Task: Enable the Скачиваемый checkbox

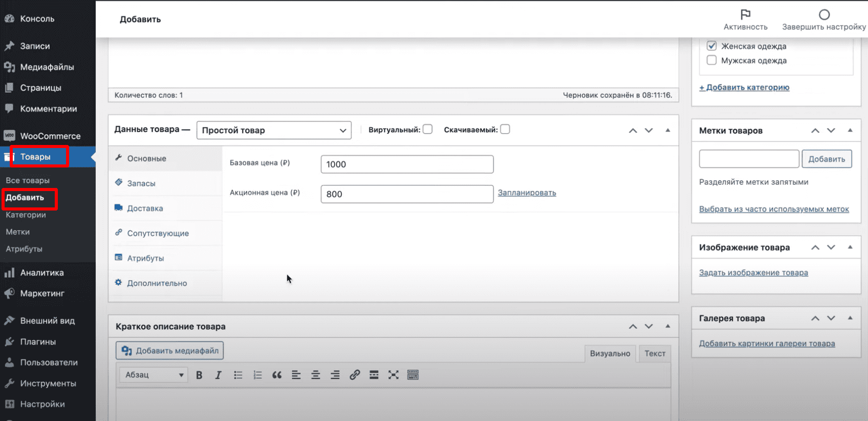Action: (x=505, y=129)
